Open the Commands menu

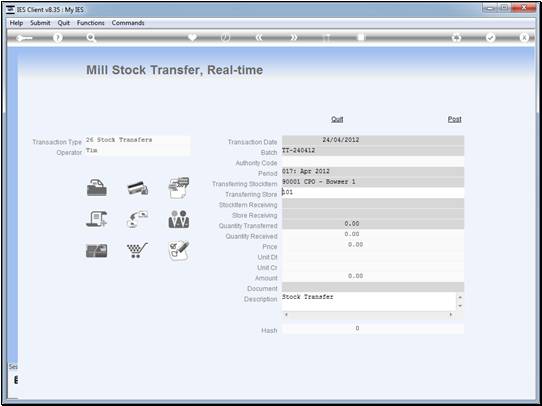128,23
